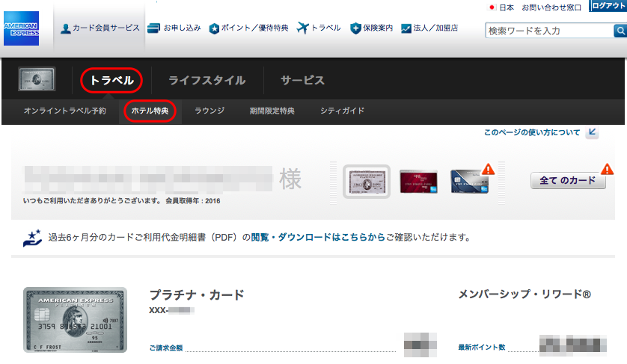Click the star badge icon for ポイント
The image size is (627, 364).
pos(214,28)
